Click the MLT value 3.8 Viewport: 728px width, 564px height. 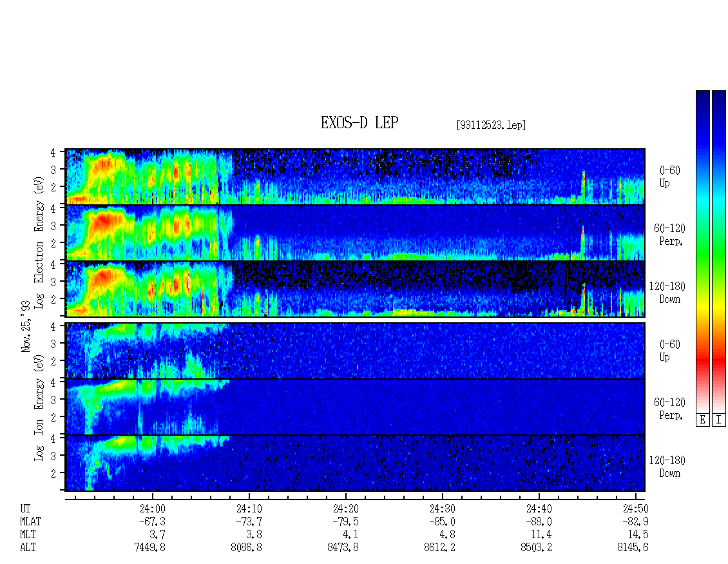[x=254, y=535]
